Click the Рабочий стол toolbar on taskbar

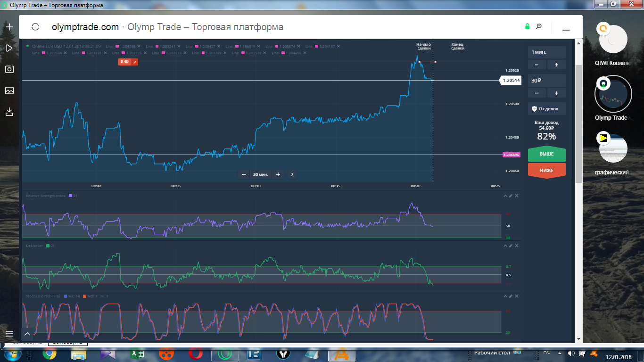point(492,353)
